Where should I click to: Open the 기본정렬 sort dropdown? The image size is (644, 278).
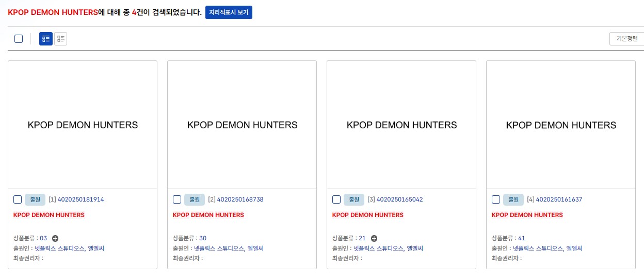[x=626, y=39]
